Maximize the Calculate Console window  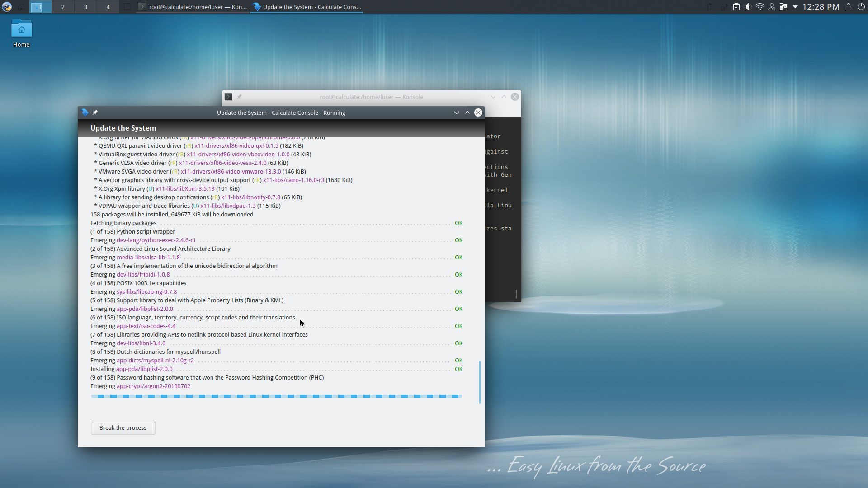(467, 113)
